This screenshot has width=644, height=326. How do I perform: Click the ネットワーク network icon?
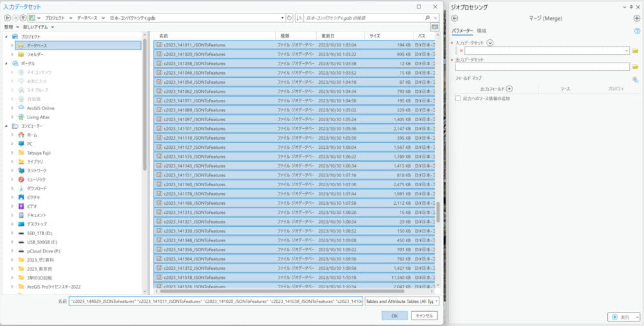(x=21, y=170)
